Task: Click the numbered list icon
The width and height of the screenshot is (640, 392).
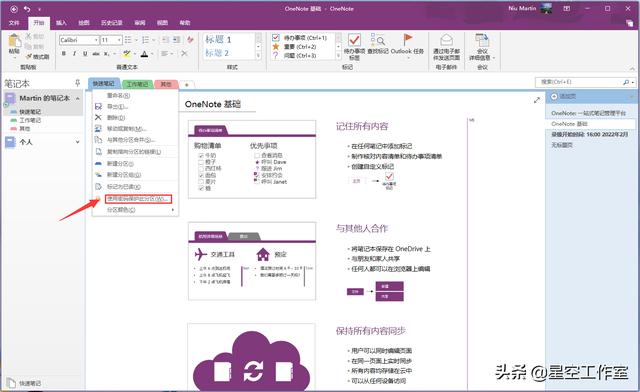Action: [145, 40]
